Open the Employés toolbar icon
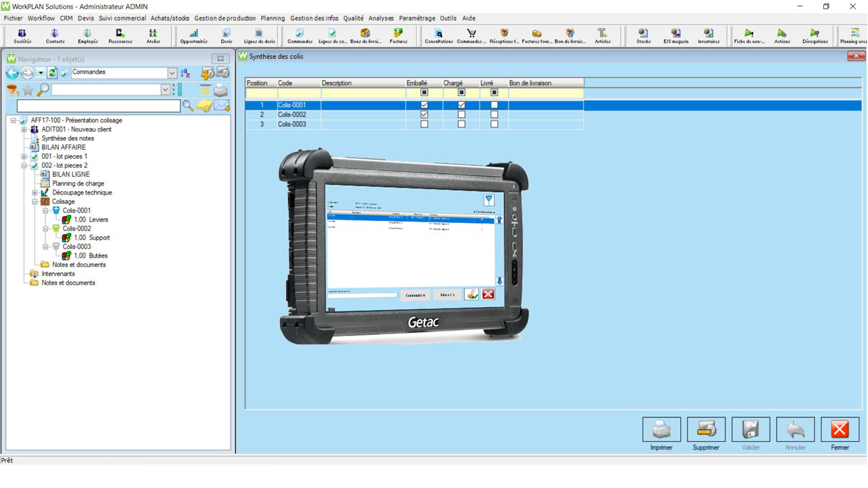 [87, 36]
